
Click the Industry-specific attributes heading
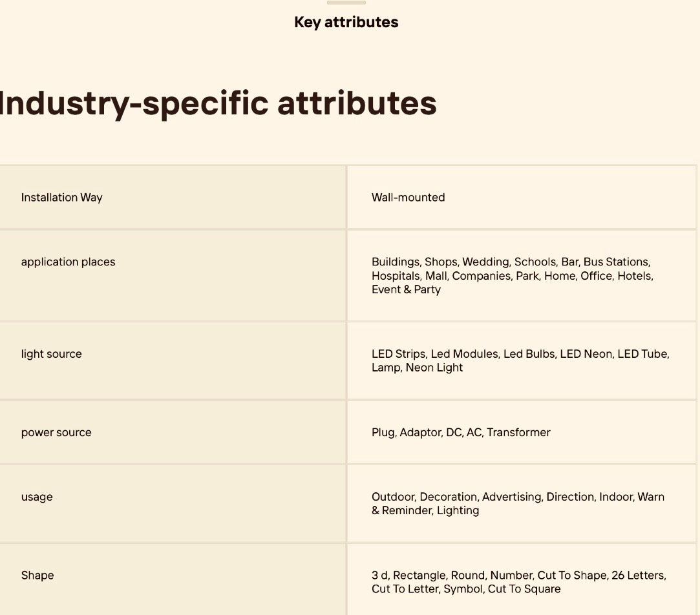coord(218,103)
